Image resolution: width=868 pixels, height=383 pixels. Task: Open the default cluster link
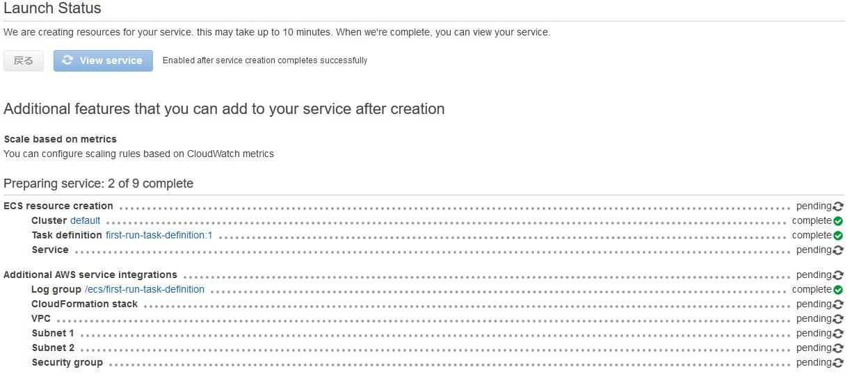point(85,221)
